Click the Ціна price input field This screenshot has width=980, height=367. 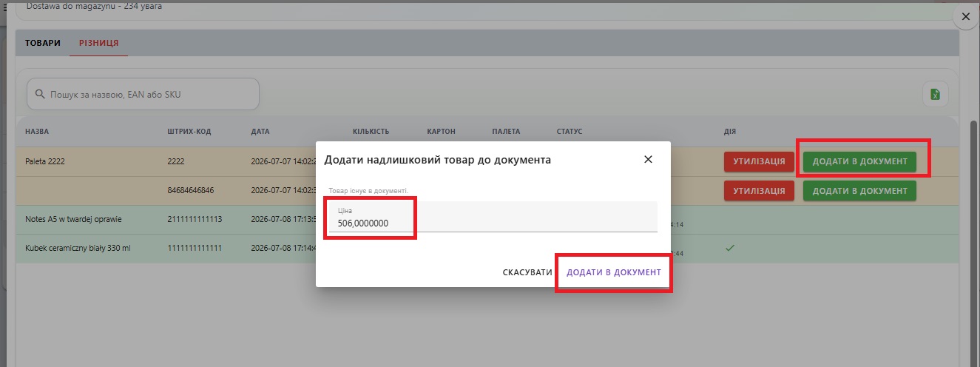(x=493, y=217)
